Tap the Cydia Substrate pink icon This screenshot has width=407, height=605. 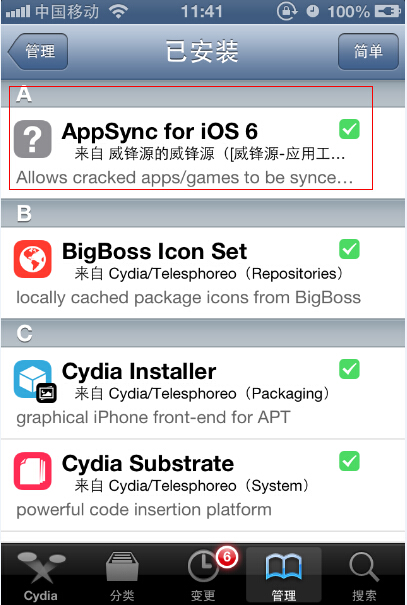[x=33, y=471]
